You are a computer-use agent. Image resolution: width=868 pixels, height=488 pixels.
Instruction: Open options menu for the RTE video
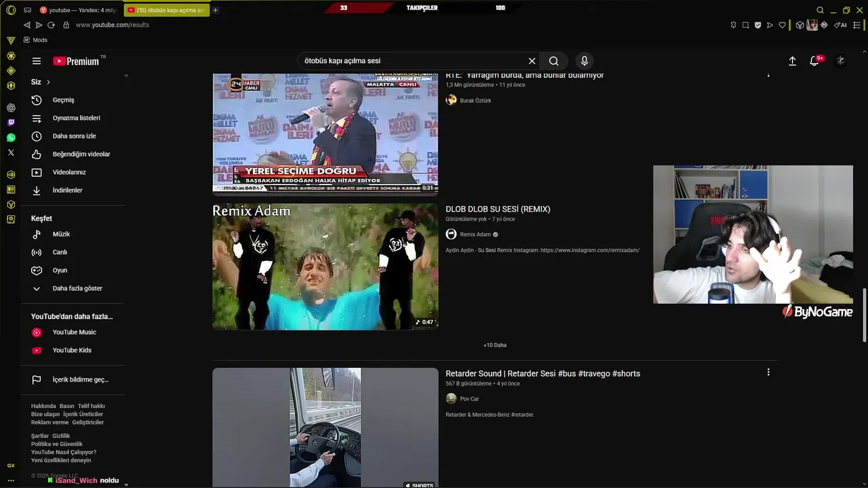[768, 75]
